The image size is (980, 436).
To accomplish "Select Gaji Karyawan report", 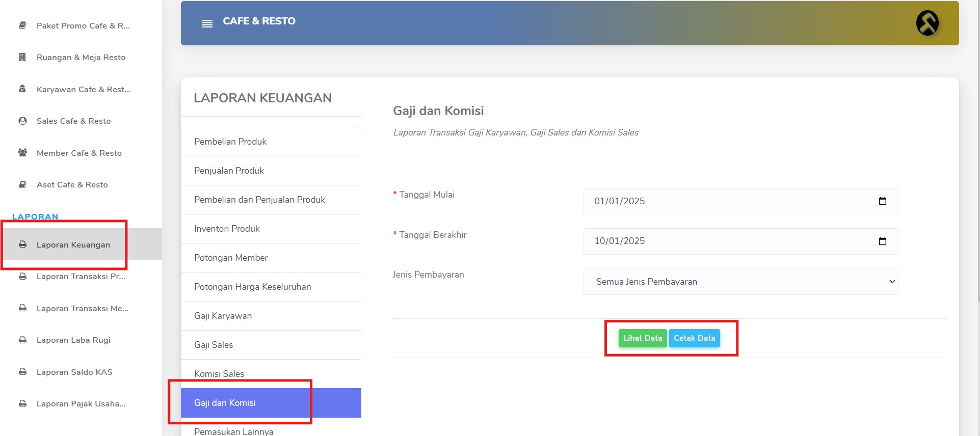I will [271, 316].
